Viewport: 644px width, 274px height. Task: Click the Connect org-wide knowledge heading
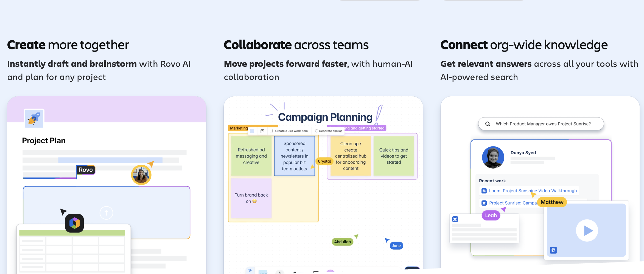tap(524, 45)
